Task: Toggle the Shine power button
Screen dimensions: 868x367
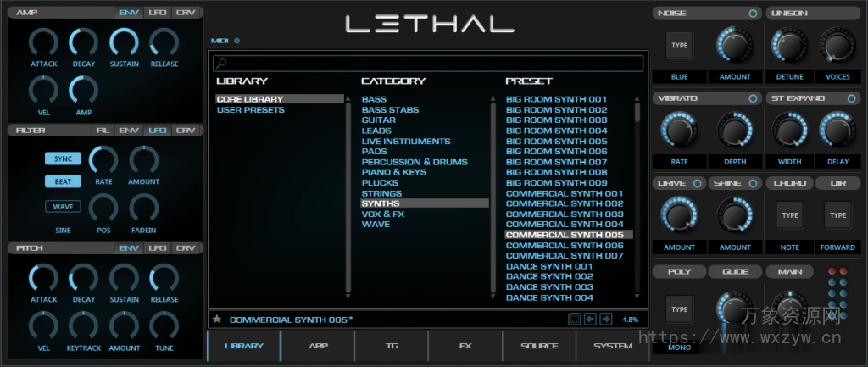Action: [753, 183]
